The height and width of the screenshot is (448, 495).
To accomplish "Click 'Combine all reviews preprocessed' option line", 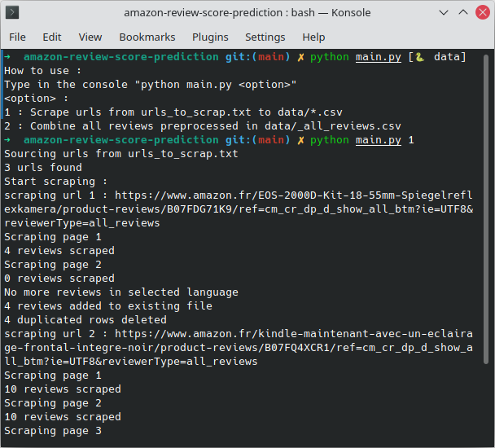I will pos(203,126).
